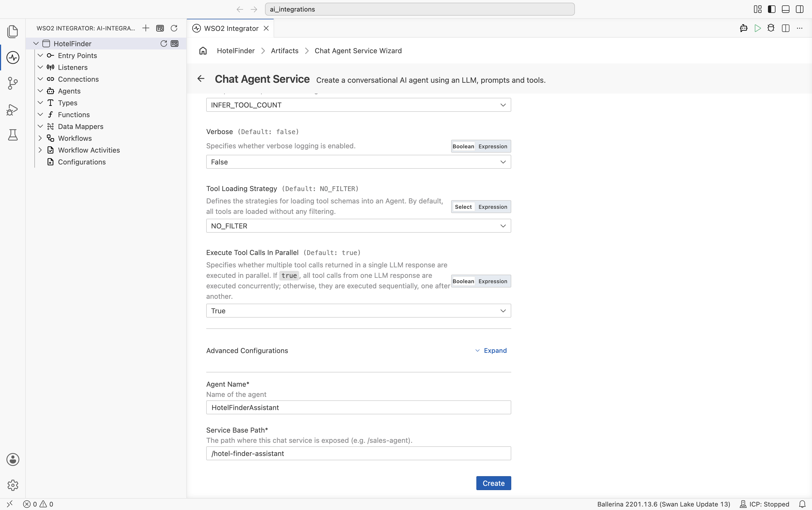Toggle the primary sidebar layout icon
Viewport: 812px width, 510px height.
pos(771,9)
